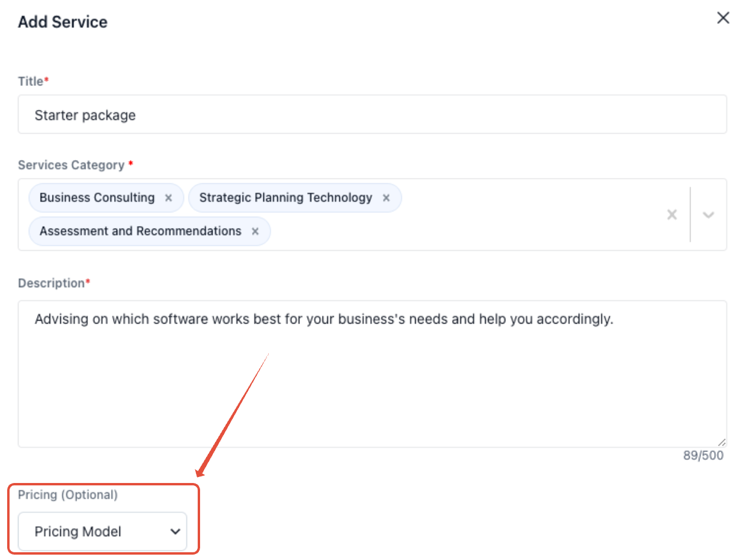This screenshot has width=746, height=560.
Task: Remove the Strategic Planning Technology tag
Action: pyautogui.click(x=386, y=198)
